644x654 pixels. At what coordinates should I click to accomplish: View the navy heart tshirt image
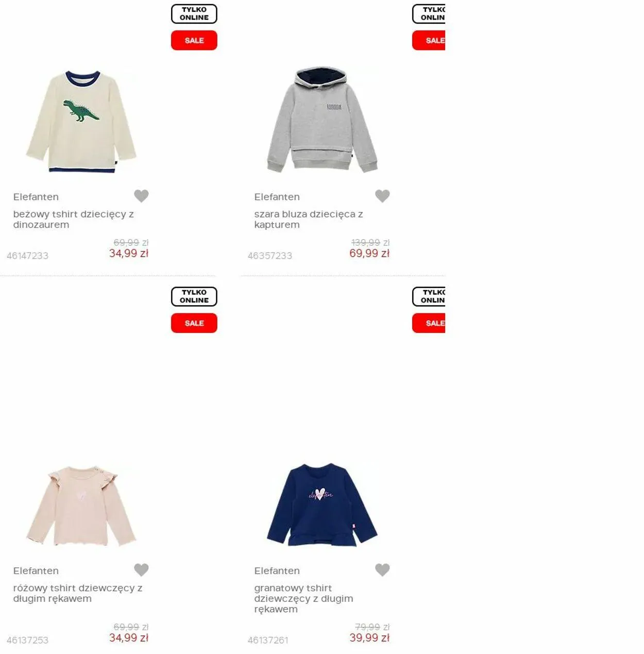pos(322,505)
